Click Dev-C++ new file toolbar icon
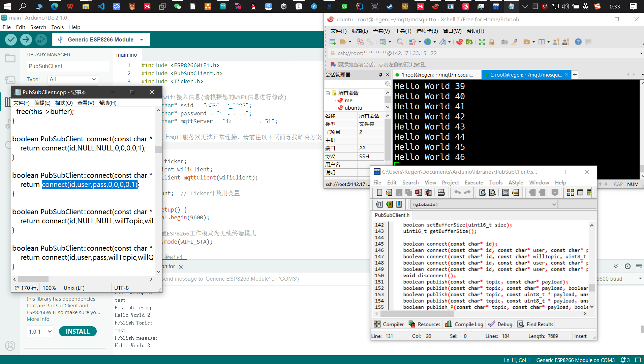Screen dimensions: 644x364 (x=379, y=193)
